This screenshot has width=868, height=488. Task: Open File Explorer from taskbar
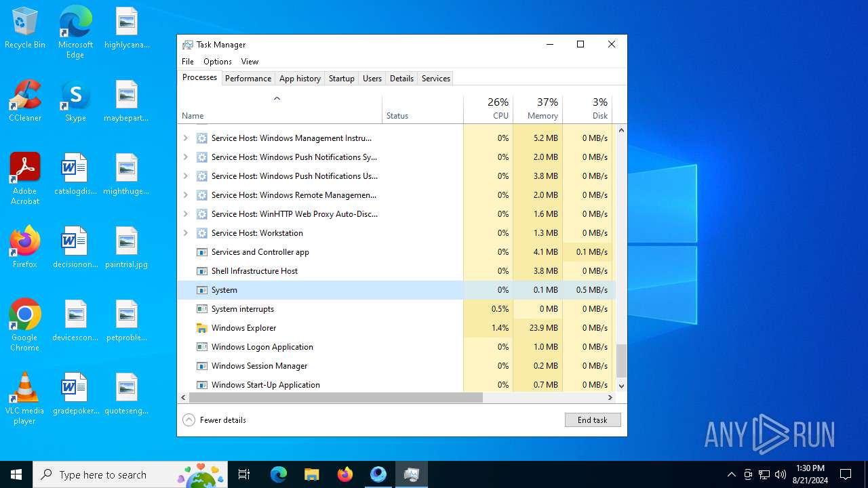(x=312, y=474)
